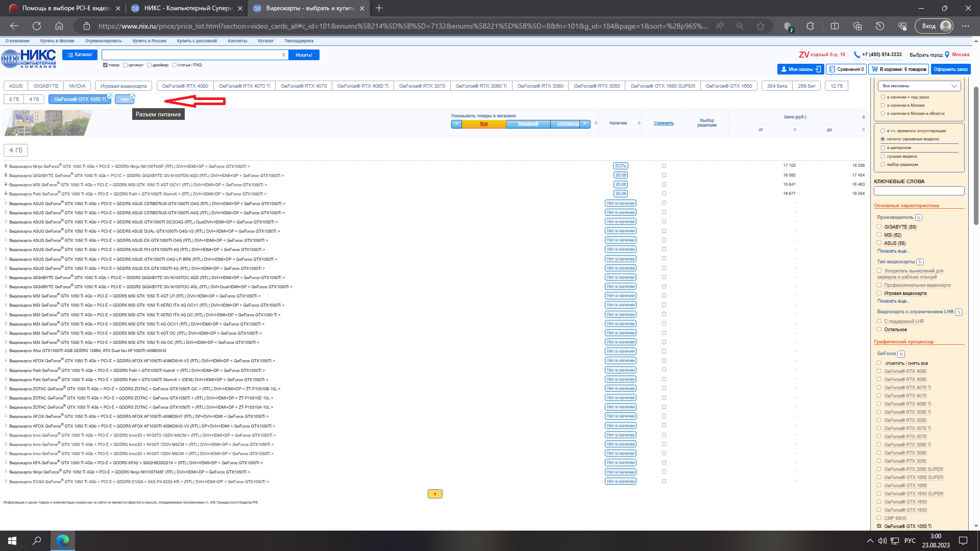Open Windows Start menu
Screen dimensions: 980x551
point(12,540)
